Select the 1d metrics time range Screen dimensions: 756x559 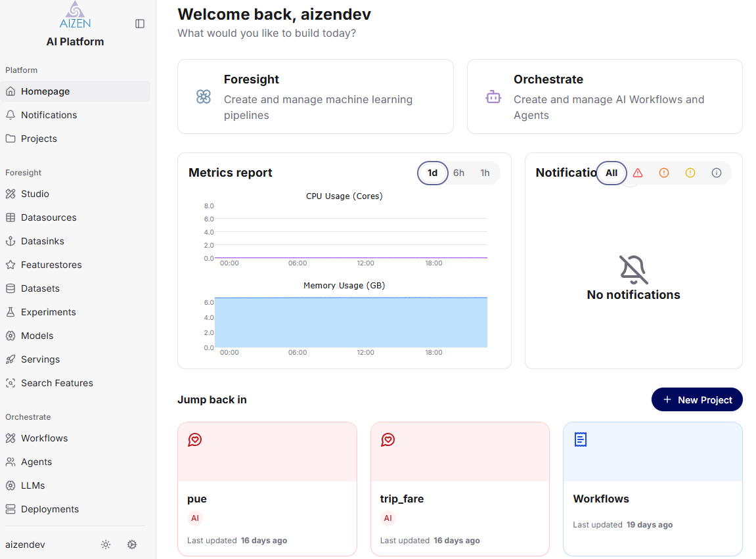point(433,173)
